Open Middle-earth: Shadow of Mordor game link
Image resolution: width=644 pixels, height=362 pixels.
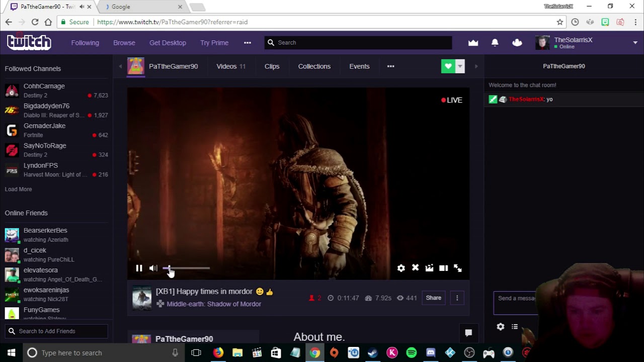[x=214, y=304]
